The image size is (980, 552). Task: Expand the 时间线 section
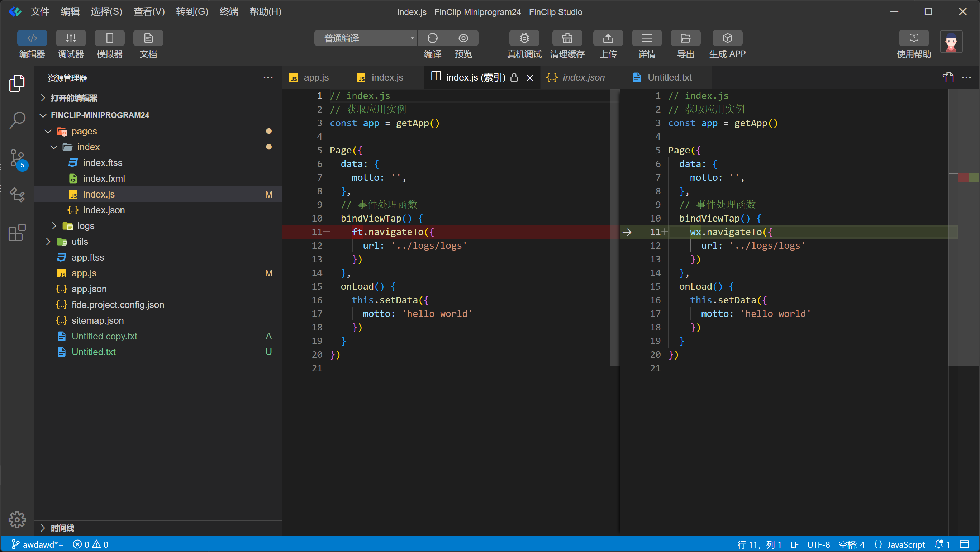point(62,528)
